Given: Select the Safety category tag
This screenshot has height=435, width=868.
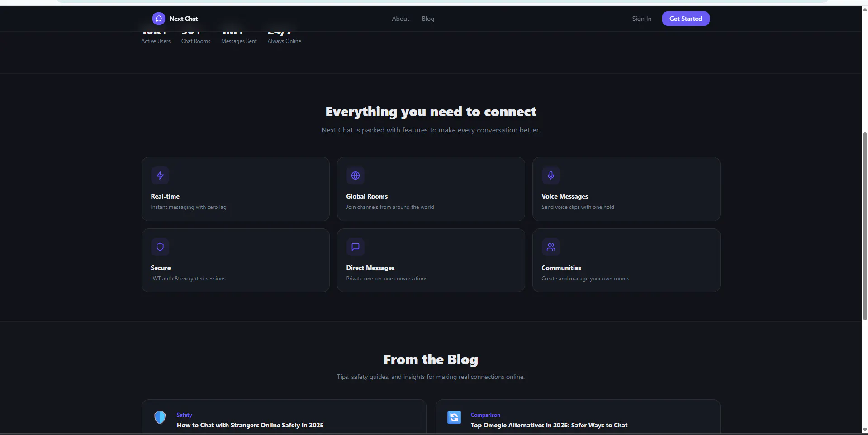Looking at the screenshot, I should (x=184, y=415).
